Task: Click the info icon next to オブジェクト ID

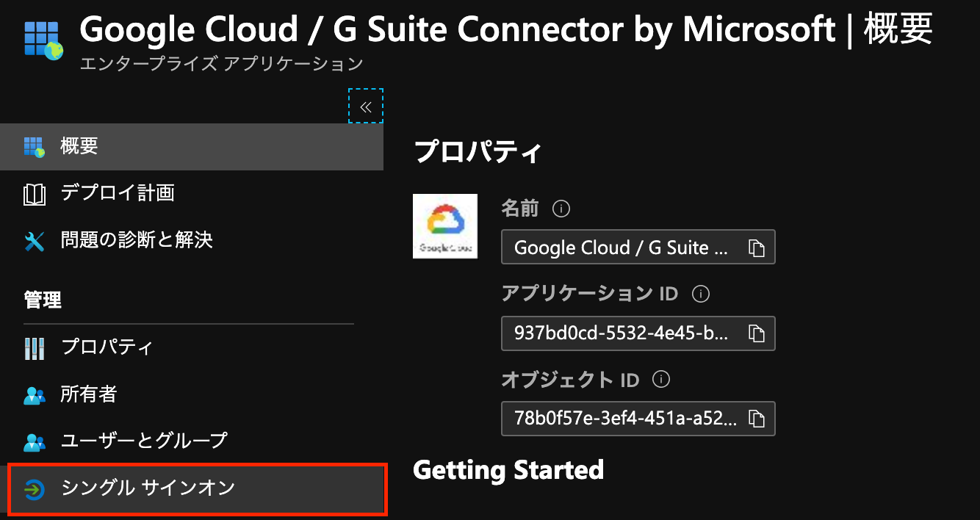Action: point(660,380)
